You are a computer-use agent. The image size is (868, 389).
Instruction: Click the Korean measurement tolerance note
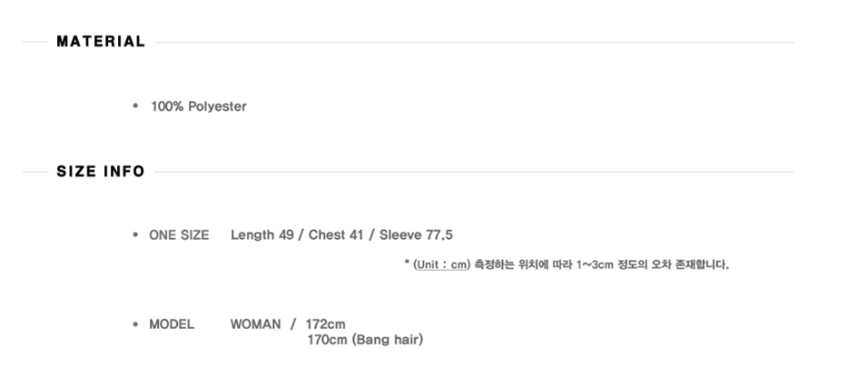pyautogui.click(x=602, y=265)
